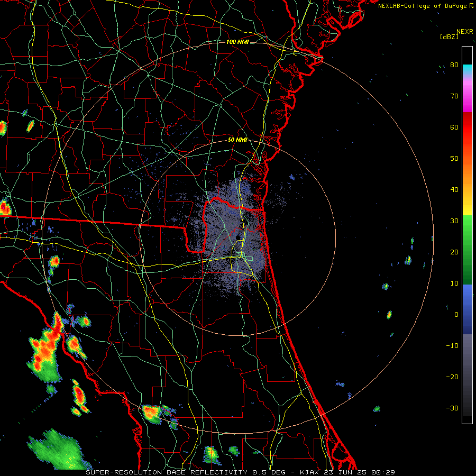
Task: Click the 50 NMI range ring label
Action: click(x=237, y=140)
